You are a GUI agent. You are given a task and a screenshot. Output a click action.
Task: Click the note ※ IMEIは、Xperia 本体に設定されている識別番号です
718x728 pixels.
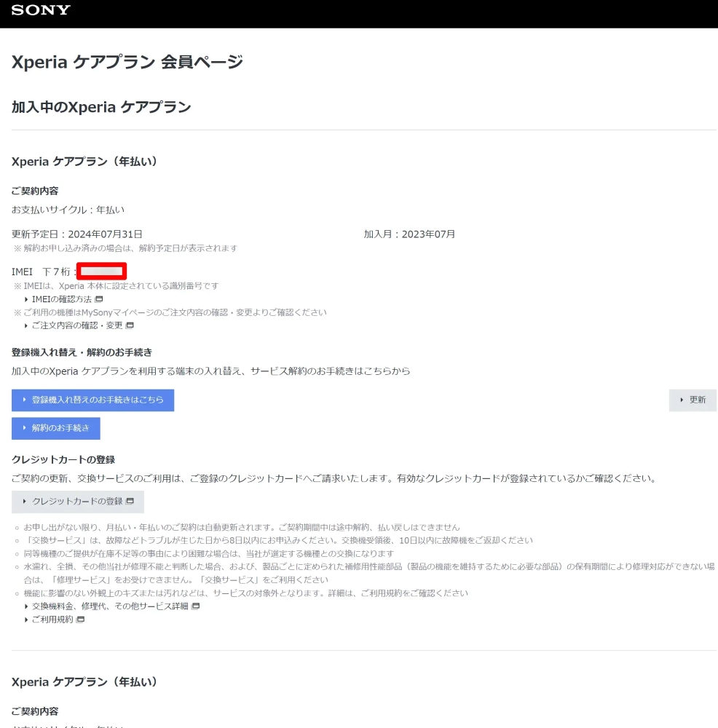(x=116, y=286)
